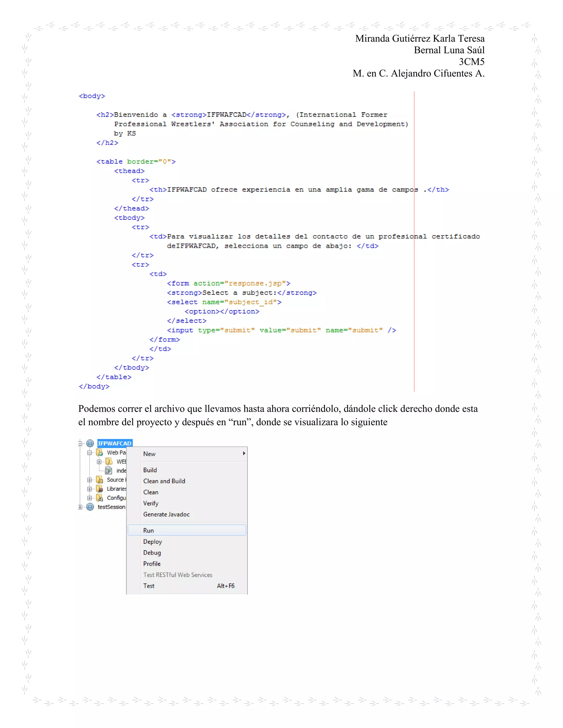Click the IFPWAFCAD project globe icon

(x=90, y=443)
